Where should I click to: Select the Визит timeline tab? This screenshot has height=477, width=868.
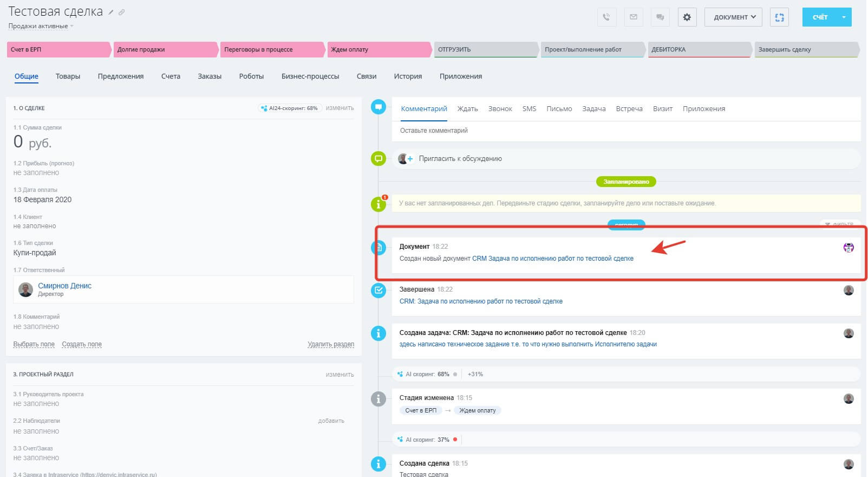click(x=662, y=108)
